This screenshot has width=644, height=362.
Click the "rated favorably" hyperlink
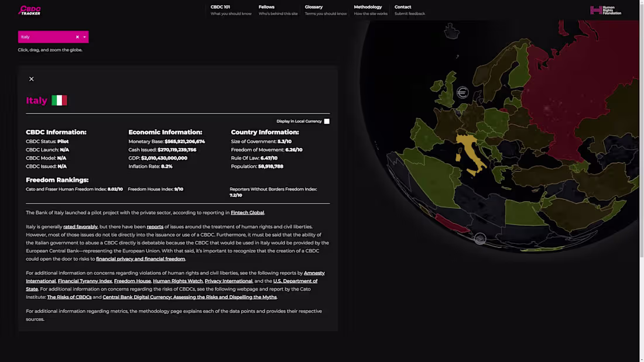click(80, 226)
